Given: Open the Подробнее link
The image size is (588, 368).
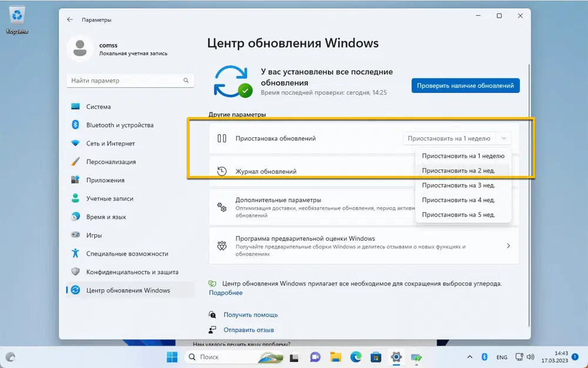Looking at the screenshot, I should (x=226, y=293).
